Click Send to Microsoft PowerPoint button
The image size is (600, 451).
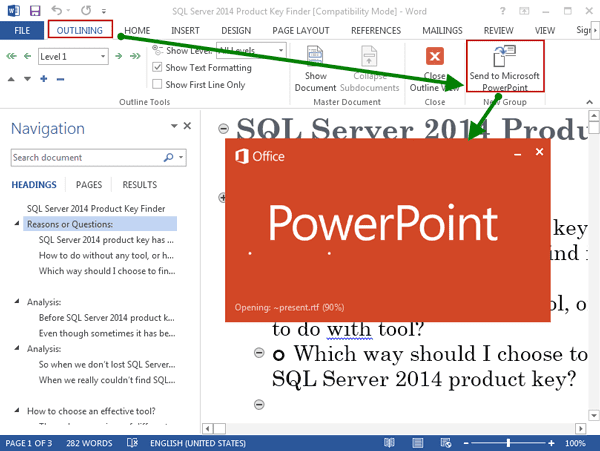click(x=505, y=67)
